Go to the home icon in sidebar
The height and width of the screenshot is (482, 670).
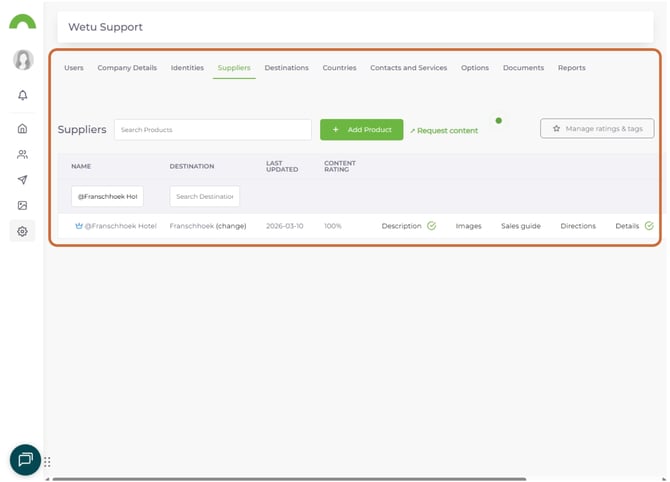(x=22, y=129)
